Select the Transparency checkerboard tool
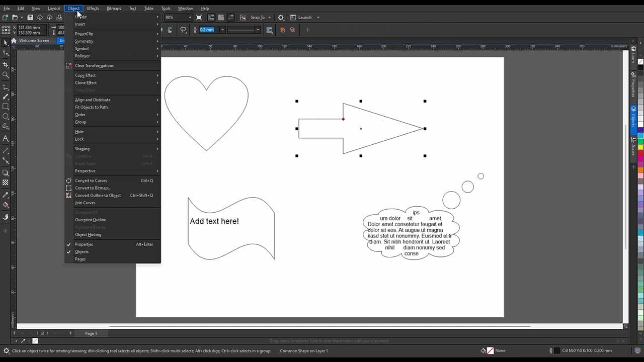644x362 pixels. (6, 183)
